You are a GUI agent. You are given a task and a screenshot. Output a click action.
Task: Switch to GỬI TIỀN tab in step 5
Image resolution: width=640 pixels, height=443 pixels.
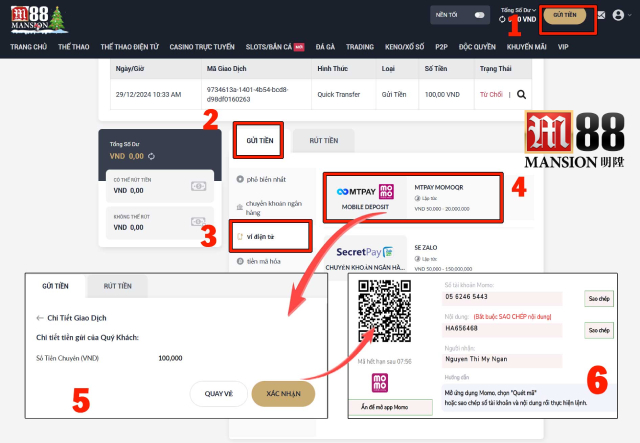[x=56, y=286]
